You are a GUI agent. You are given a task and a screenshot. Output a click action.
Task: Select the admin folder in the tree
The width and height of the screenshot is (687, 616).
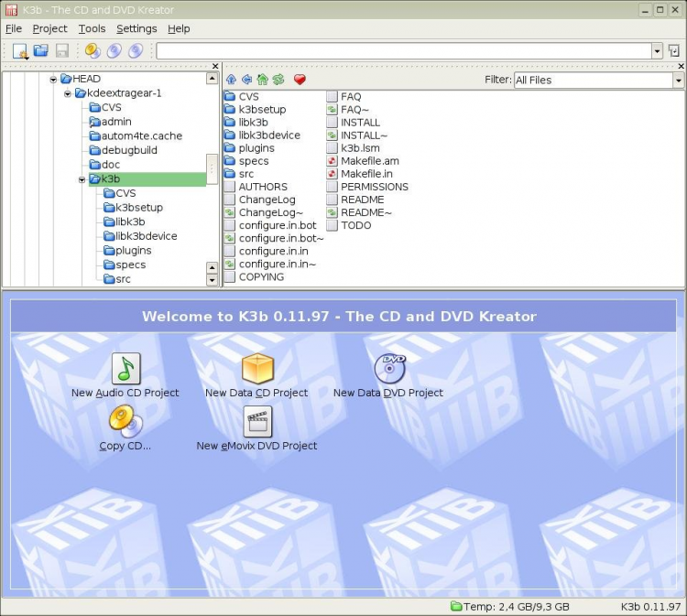(111, 122)
